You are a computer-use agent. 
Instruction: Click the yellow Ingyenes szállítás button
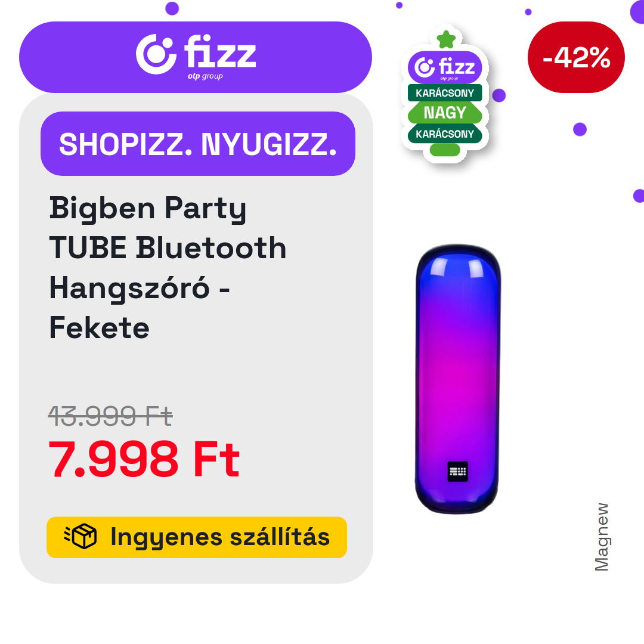tap(197, 537)
